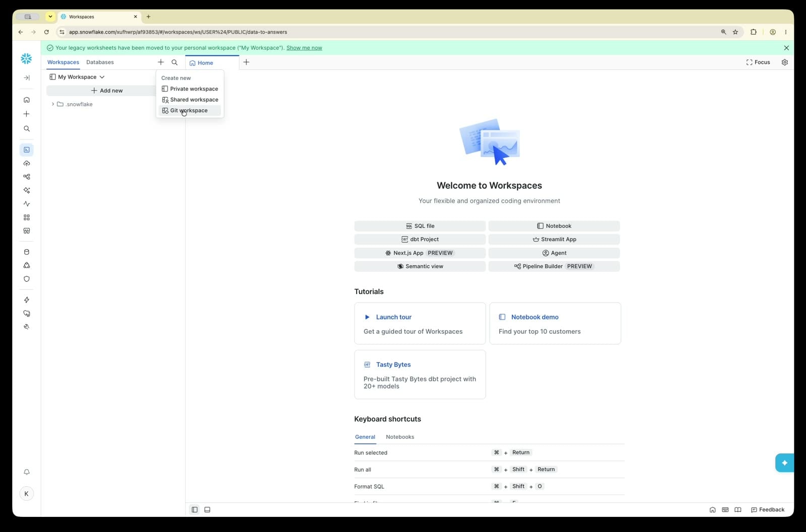Open the Governance shield icon

(x=27, y=279)
